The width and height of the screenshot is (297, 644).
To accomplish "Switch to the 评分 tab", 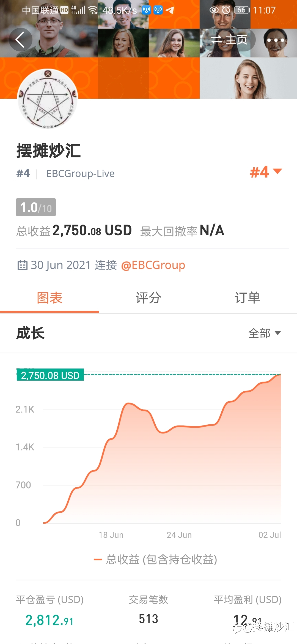I will click(x=148, y=298).
